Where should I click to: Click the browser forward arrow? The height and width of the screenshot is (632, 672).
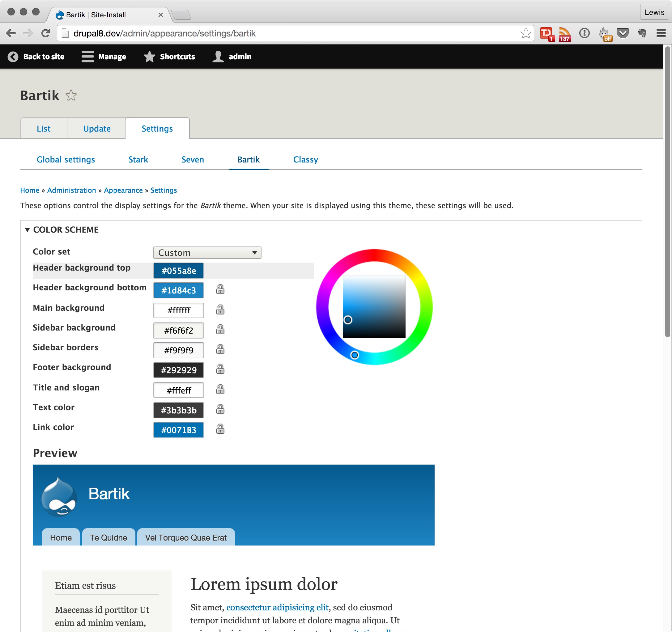[28, 33]
